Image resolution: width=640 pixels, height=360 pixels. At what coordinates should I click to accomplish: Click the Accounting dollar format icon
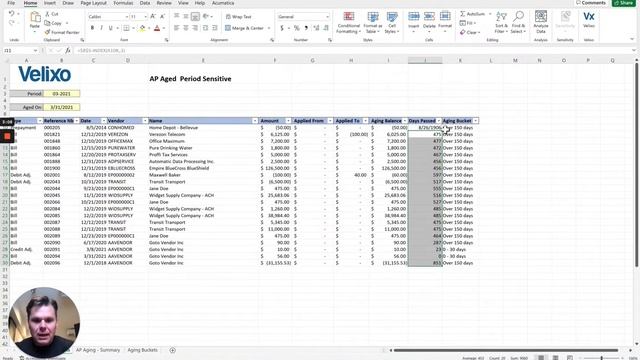(282, 28)
